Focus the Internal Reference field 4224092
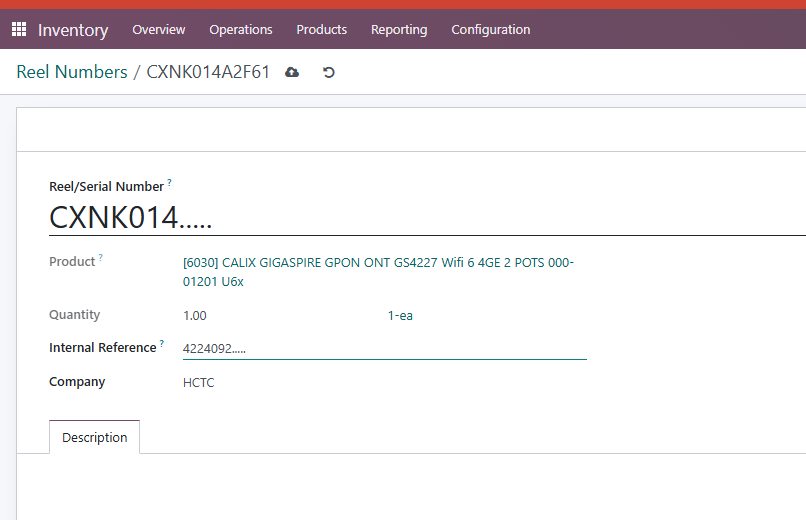The image size is (806, 520). (384, 349)
